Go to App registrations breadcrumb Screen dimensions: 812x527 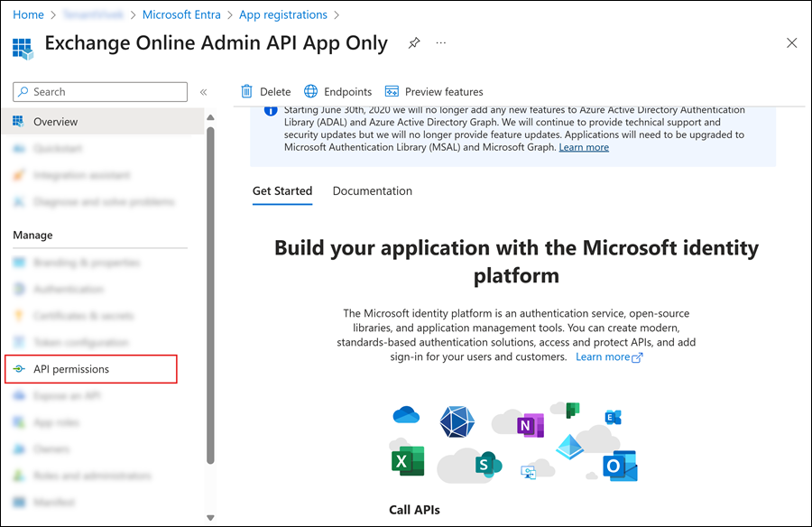[x=282, y=15]
